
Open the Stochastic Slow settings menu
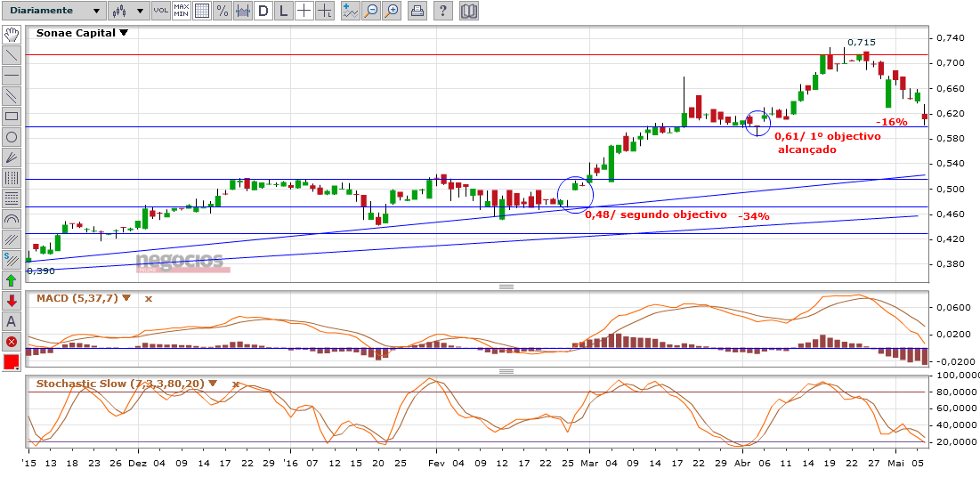click(214, 384)
